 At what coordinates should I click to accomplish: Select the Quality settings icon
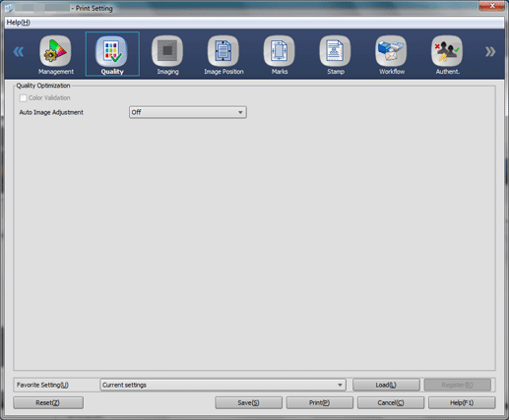pos(111,51)
